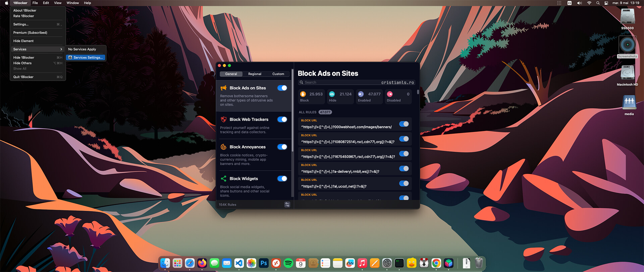Click the Block Annoyances cookie icon

(x=223, y=147)
